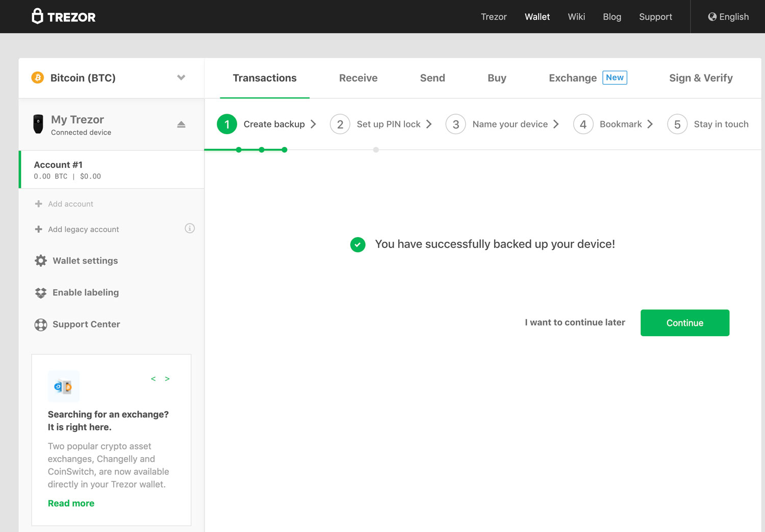The image size is (765, 532).
Task: Open the English language selector
Action: (728, 17)
